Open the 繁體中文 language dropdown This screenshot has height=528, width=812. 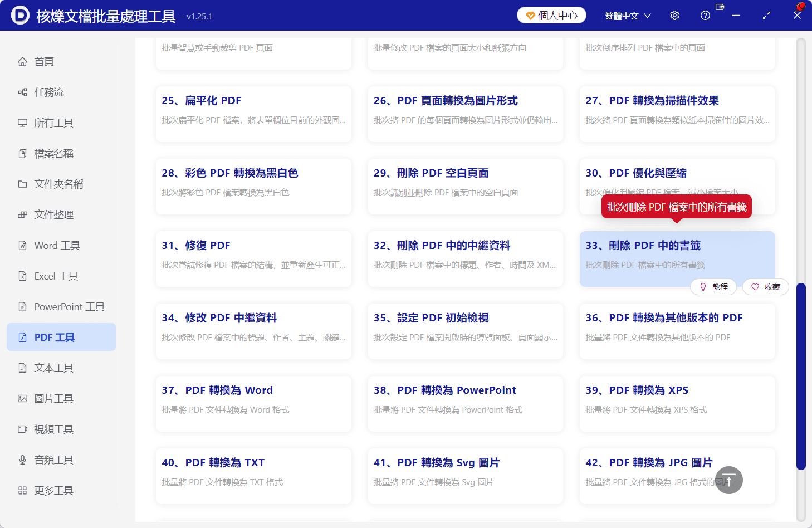[628, 16]
